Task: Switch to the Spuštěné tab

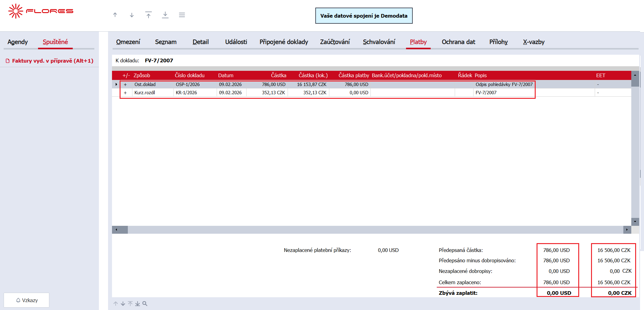Action: point(55,42)
